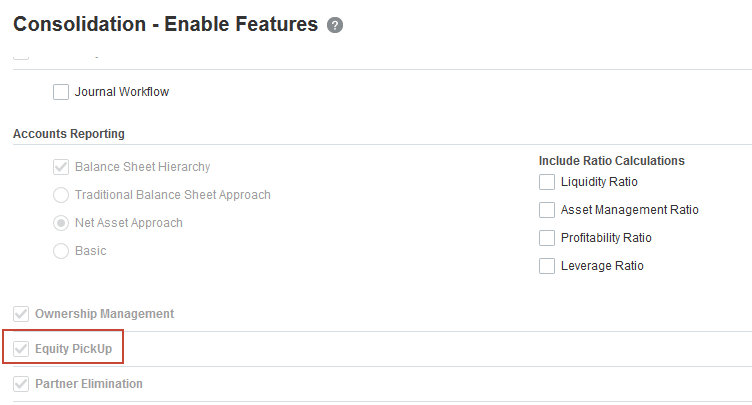Select the Traditional Balance Sheet Approach radio button
Viewport: 752px width, 405px height.
tap(61, 195)
